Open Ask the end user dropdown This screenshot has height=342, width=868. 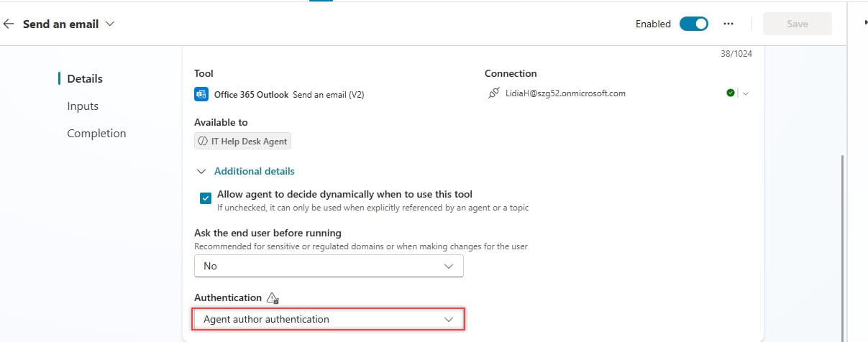[x=329, y=266]
